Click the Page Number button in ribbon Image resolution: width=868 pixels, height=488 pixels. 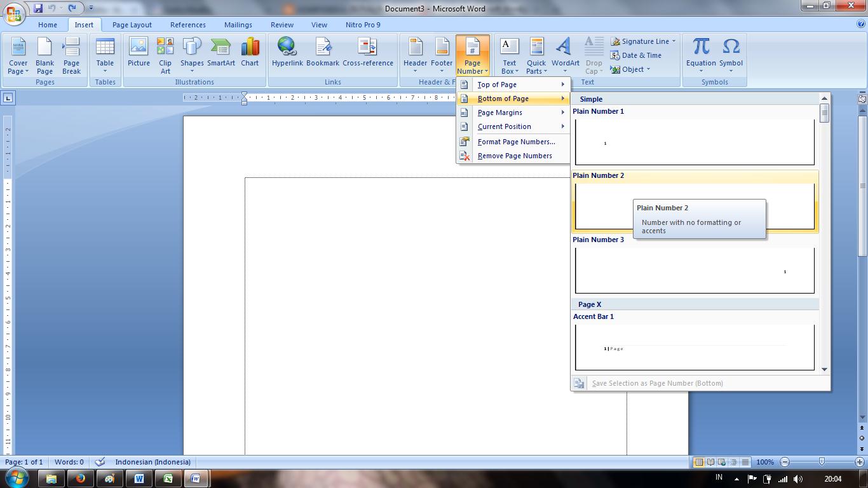coord(472,56)
